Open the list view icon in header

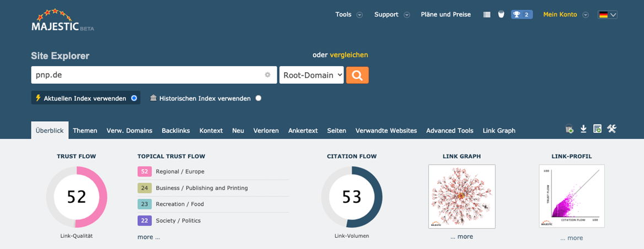tap(487, 14)
